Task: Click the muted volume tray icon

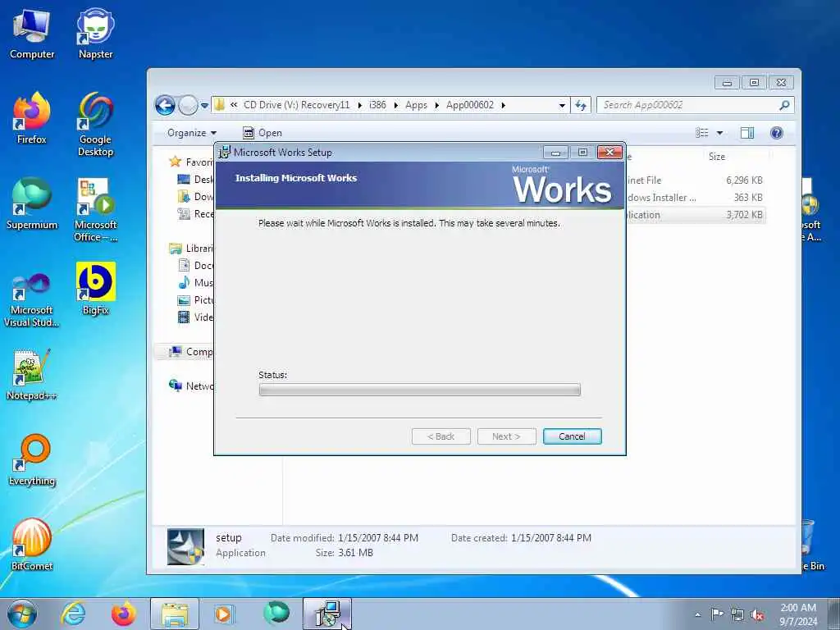Action: 757,614
